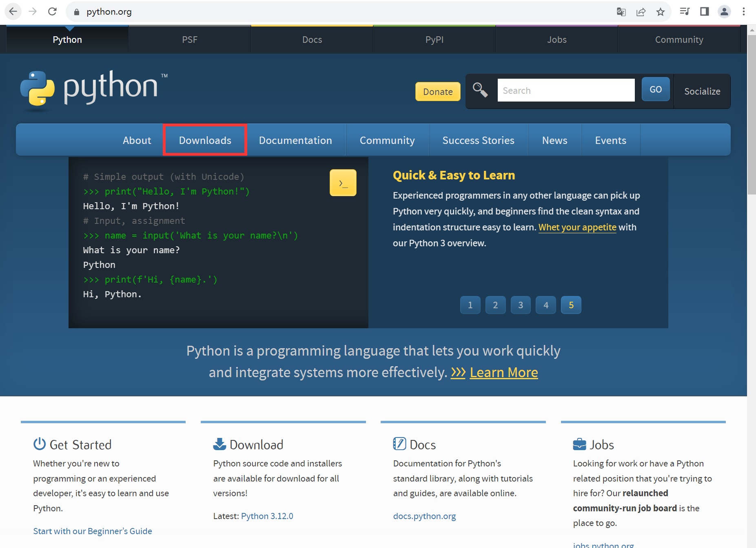Bookmark this page with the star icon

[661, 12]
